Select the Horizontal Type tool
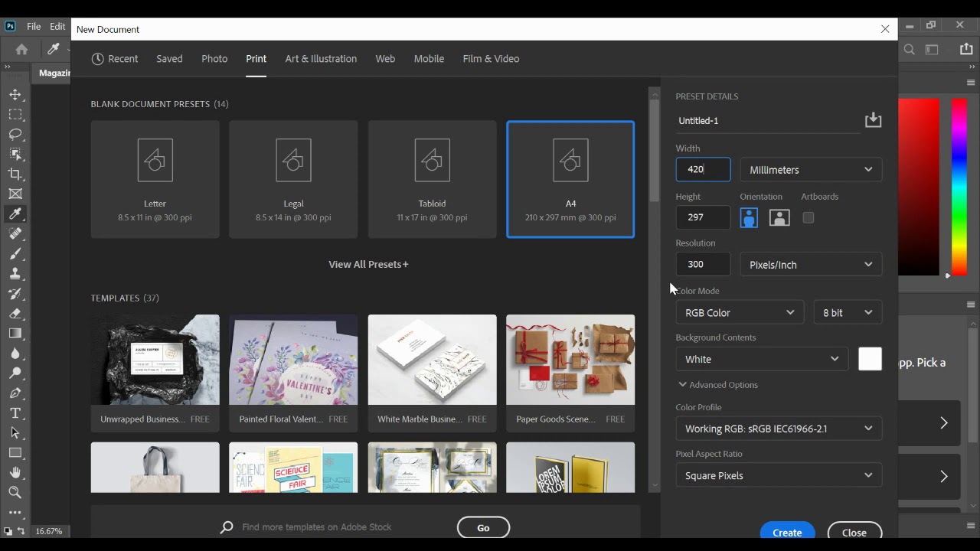Image resolution: width=980 pixels, height=551 pixels. click(15, 412)
